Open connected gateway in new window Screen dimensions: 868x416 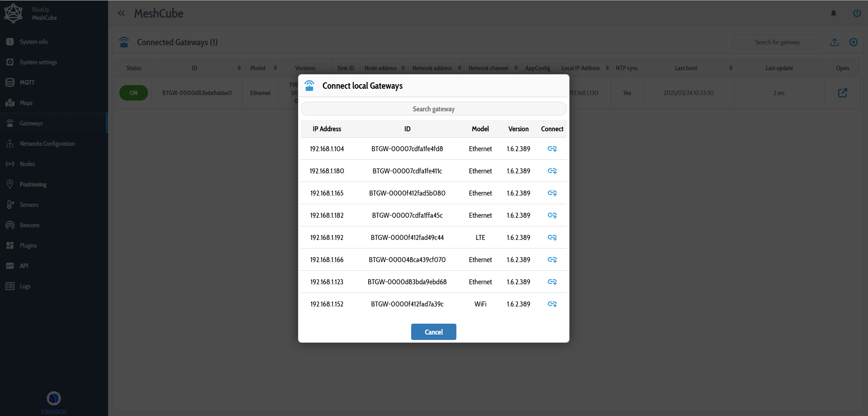point(842,93)
